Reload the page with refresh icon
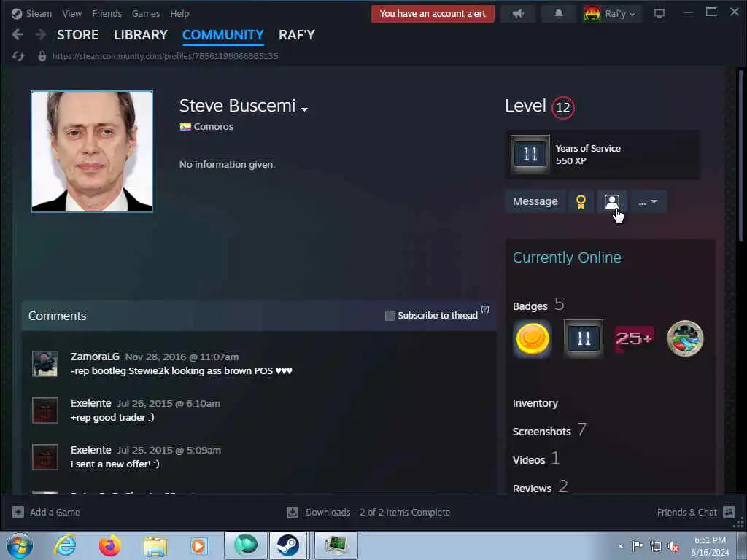This screenshot has width=747, height=560. click(18, 56)
